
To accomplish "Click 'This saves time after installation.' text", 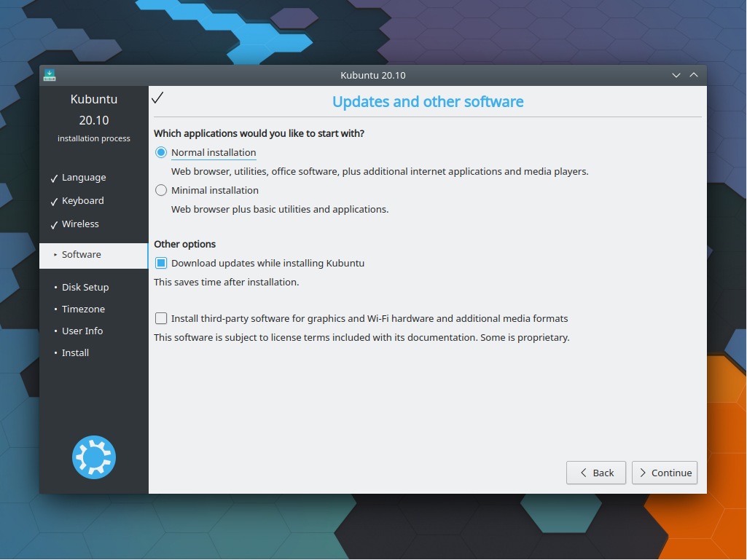I will coord(227,283).
